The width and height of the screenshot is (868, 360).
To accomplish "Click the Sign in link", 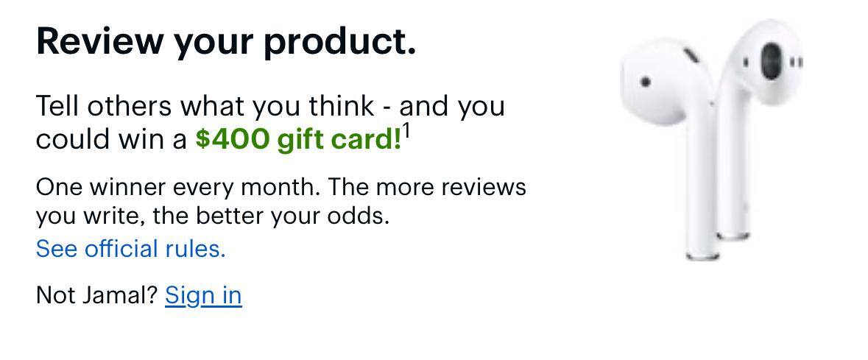I will point(203,294).
